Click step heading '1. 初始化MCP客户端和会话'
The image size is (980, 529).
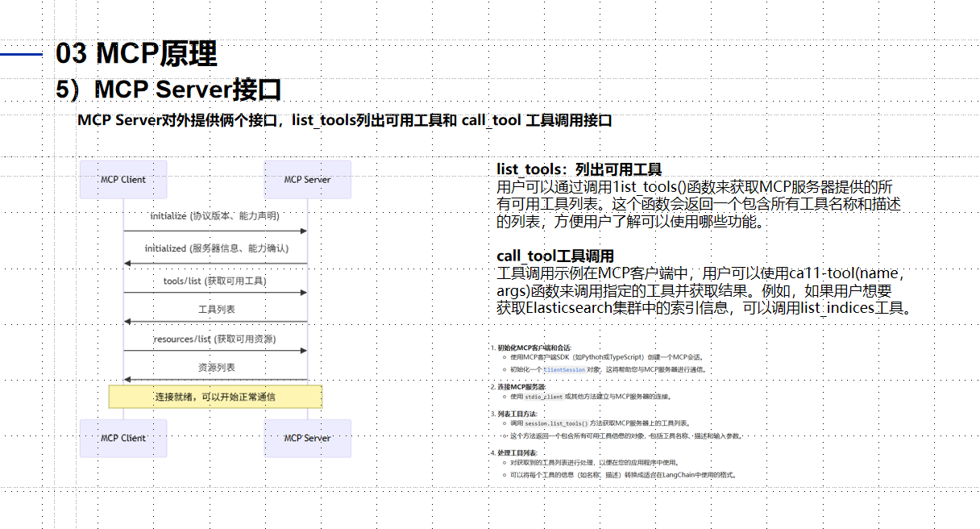pos(531,348)
